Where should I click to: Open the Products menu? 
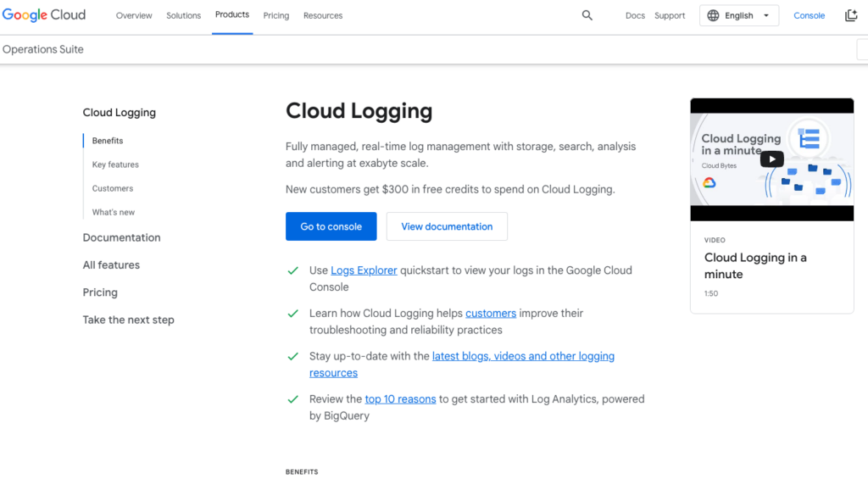[x=232, y=15]
